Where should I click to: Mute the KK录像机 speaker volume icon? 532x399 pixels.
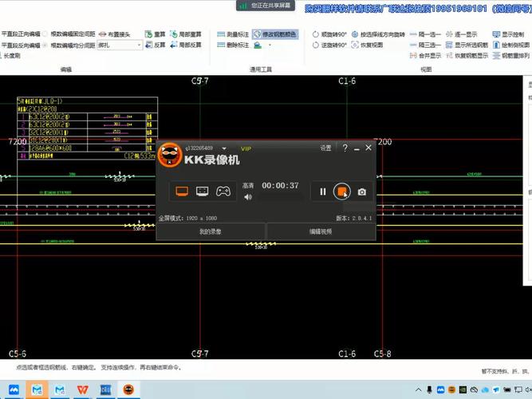point(248,197)
